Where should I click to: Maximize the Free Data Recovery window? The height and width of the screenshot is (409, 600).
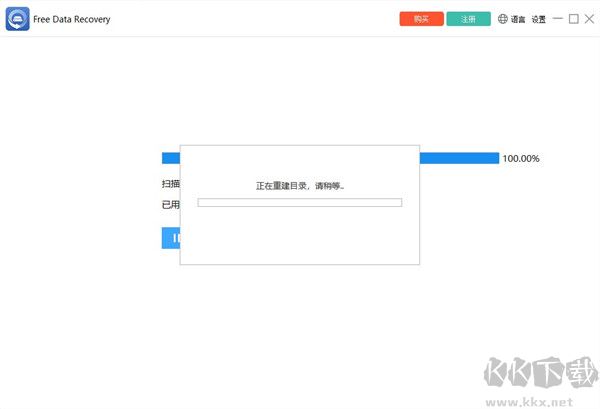coord(574,19)
